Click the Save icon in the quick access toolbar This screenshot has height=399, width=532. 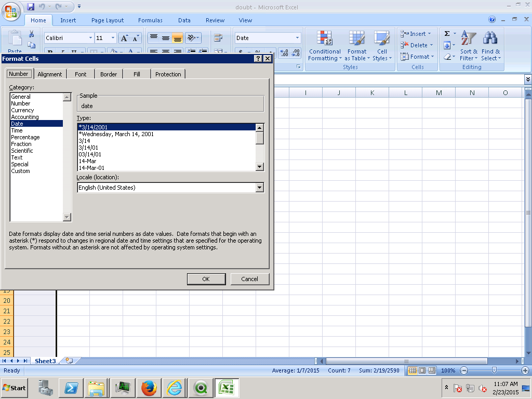coord(31,7)
